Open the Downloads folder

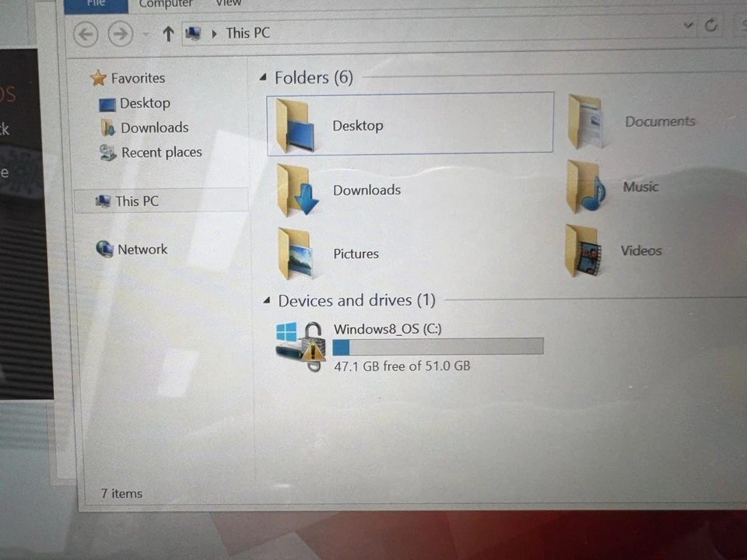point(366,190)
